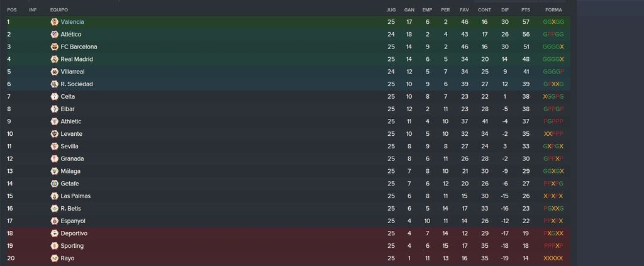Sort by the POS column header

pos(11,10)
